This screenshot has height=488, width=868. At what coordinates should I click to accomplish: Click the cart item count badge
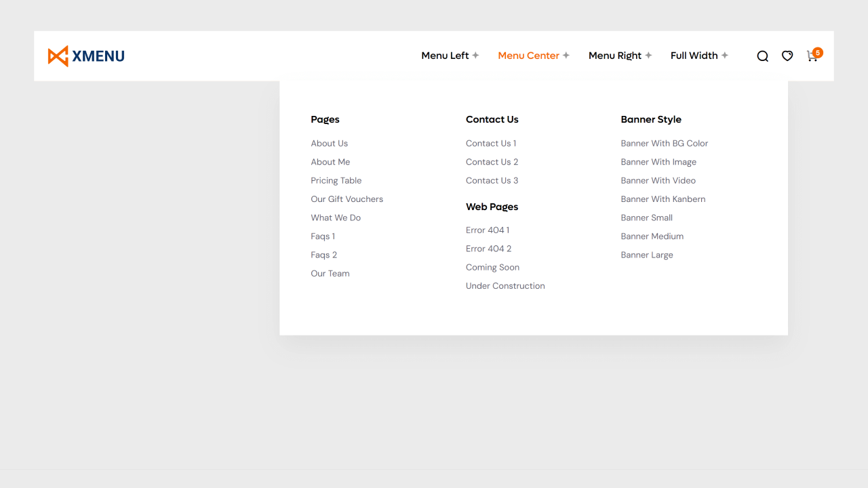click(818, 52)
